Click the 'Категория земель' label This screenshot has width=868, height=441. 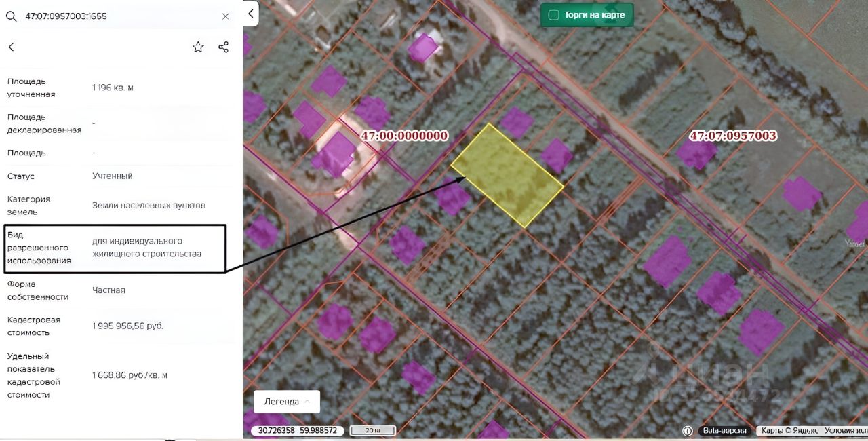point(28,205)
